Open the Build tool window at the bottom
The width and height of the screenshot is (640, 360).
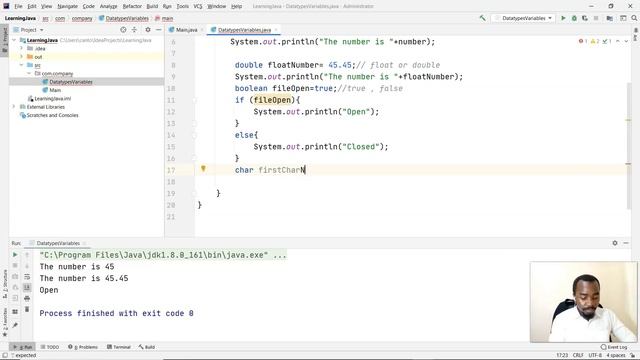(x=147, y=347)
